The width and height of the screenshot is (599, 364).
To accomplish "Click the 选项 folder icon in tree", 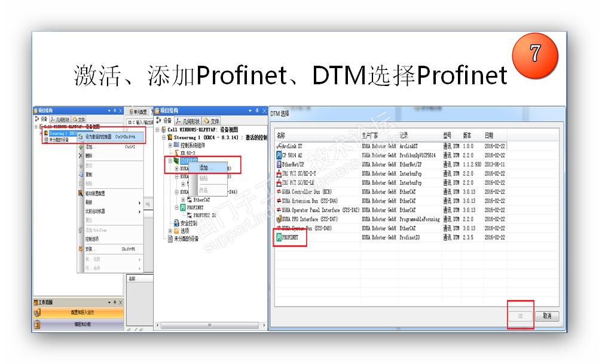I will (x=176, y=231).
